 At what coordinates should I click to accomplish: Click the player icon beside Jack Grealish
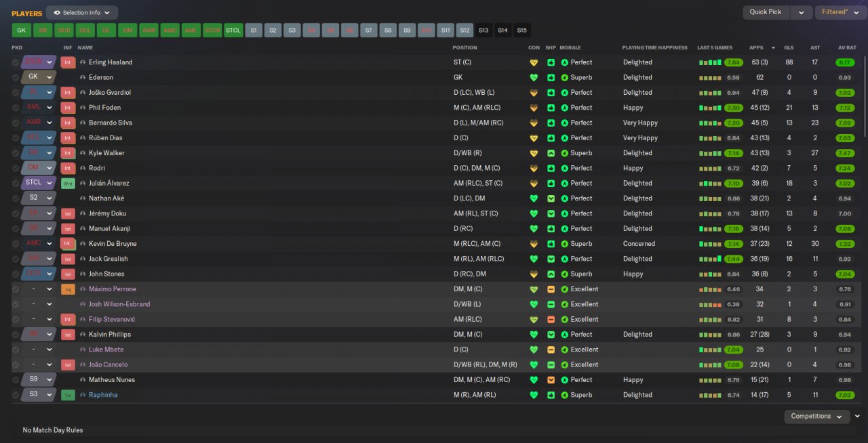83,259
